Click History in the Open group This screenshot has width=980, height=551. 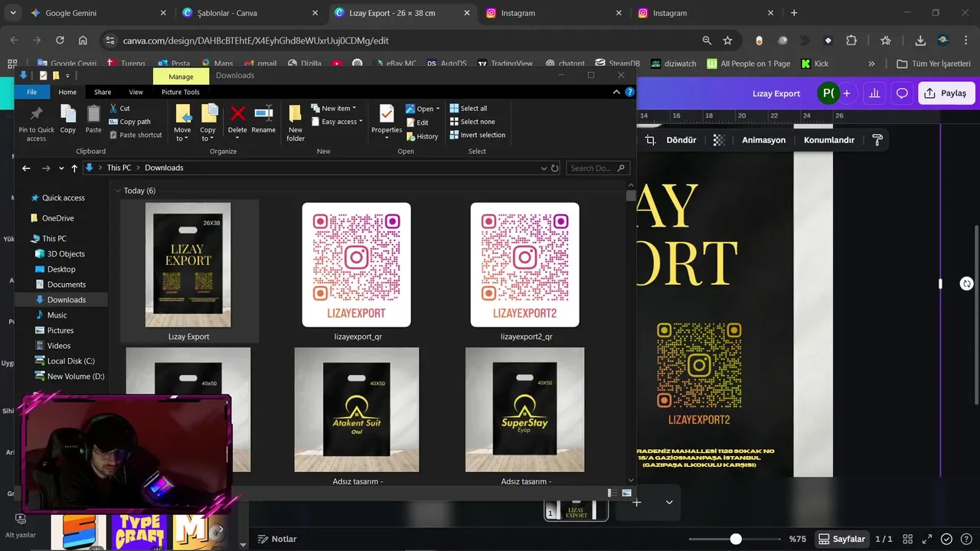pyautogui.click(x=422, y=136)
